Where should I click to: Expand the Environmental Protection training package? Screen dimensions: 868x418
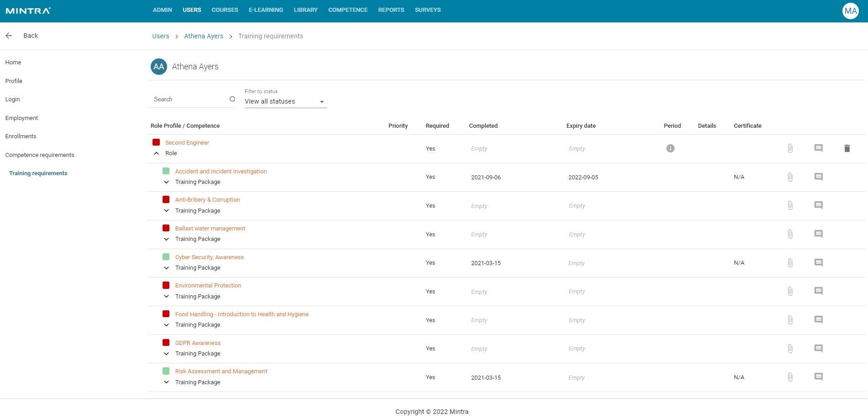[x=166, y=296]
